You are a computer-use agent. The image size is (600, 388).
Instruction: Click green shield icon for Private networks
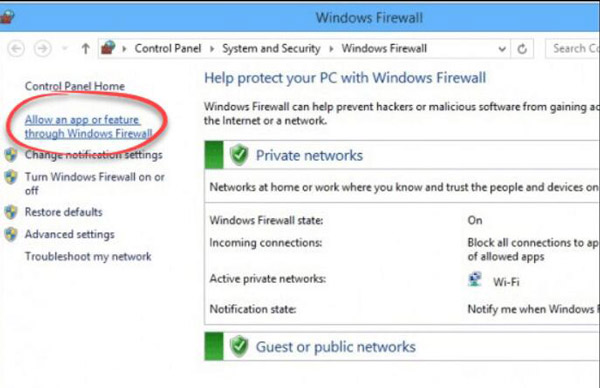[239, 155]
